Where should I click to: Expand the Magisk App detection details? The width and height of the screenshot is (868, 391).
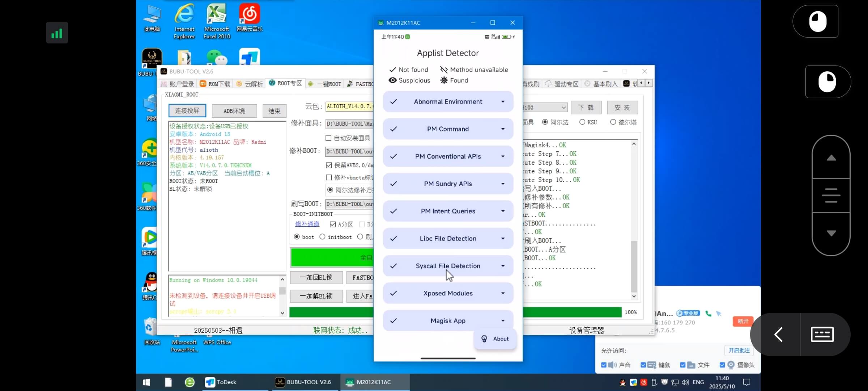(503, 320)
